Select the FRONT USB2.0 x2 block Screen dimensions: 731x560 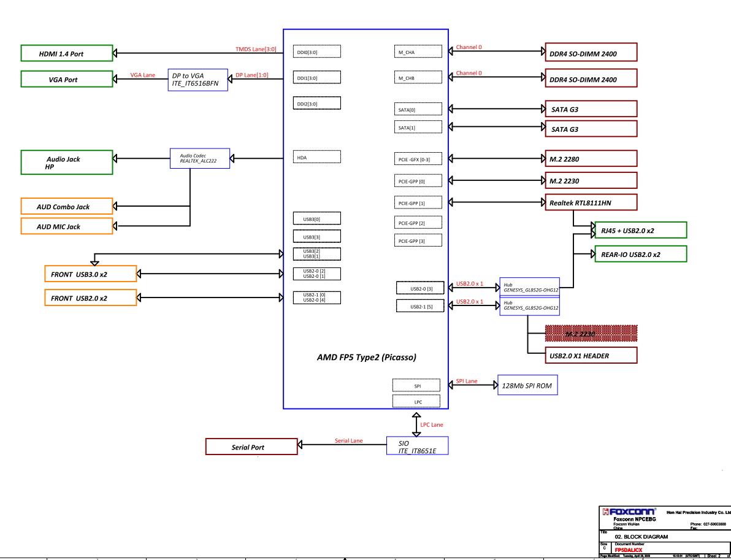point(90,297)
